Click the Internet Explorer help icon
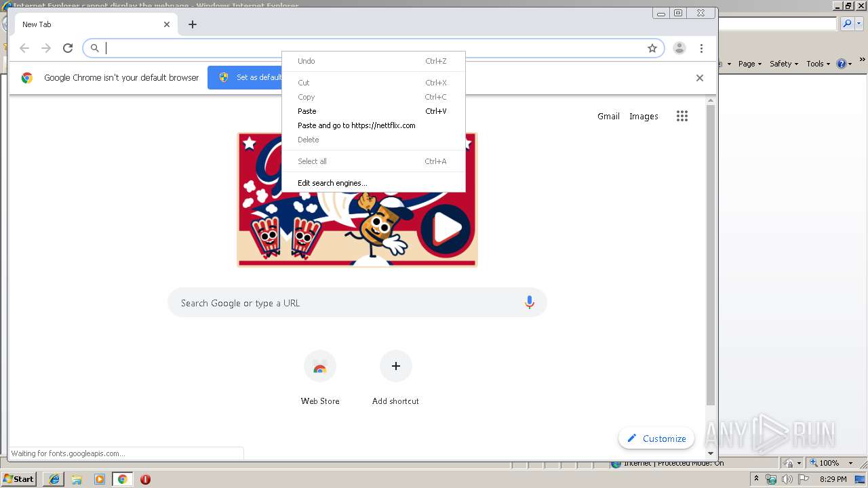 (842, 64)
